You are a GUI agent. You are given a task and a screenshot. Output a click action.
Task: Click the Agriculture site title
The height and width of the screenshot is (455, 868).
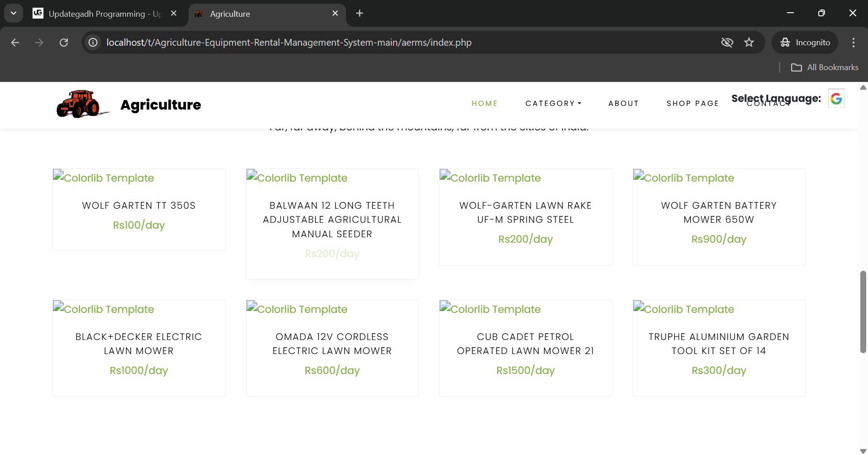point(161,105)
